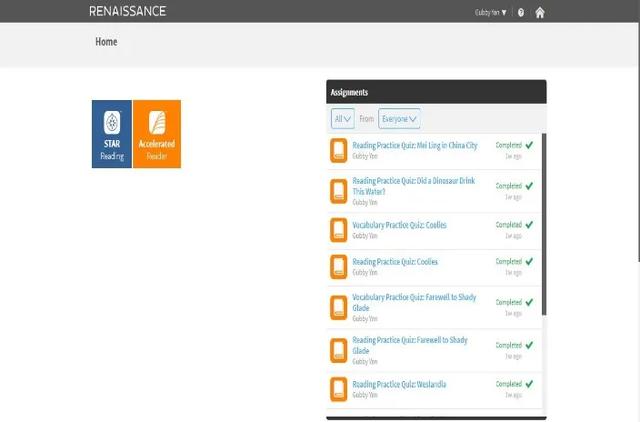Open Reading Practice Quiz: Farewell to Shady Glade

(x=410, y=345)
